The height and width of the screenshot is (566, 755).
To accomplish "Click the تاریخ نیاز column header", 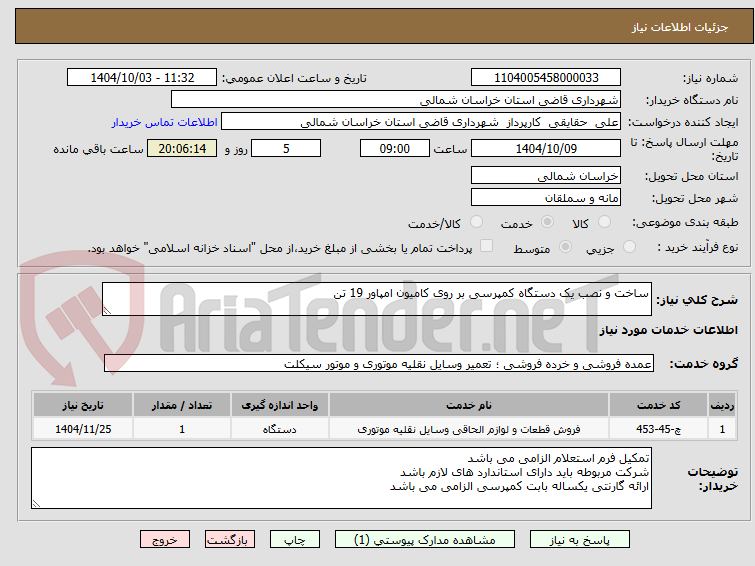I will pyautogui.click(x=83, y=405).
